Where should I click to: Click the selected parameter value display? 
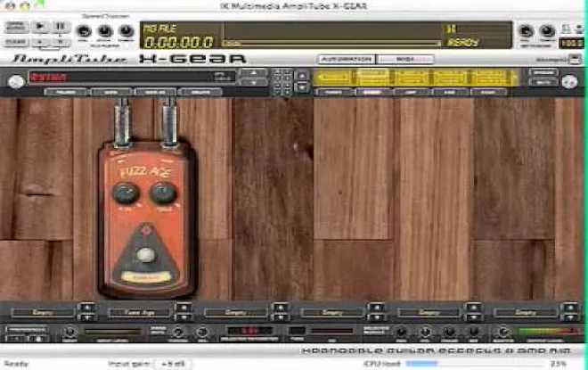point(249,331)
